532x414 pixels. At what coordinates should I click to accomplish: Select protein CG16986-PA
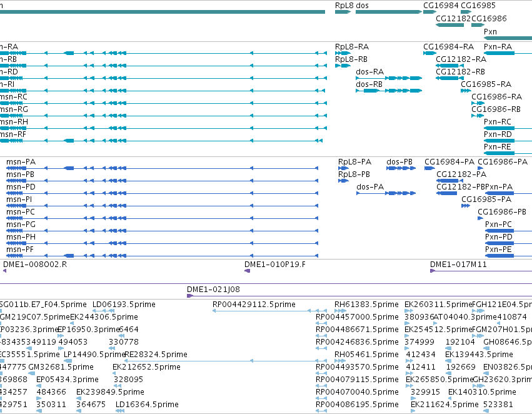click(503, 162)
